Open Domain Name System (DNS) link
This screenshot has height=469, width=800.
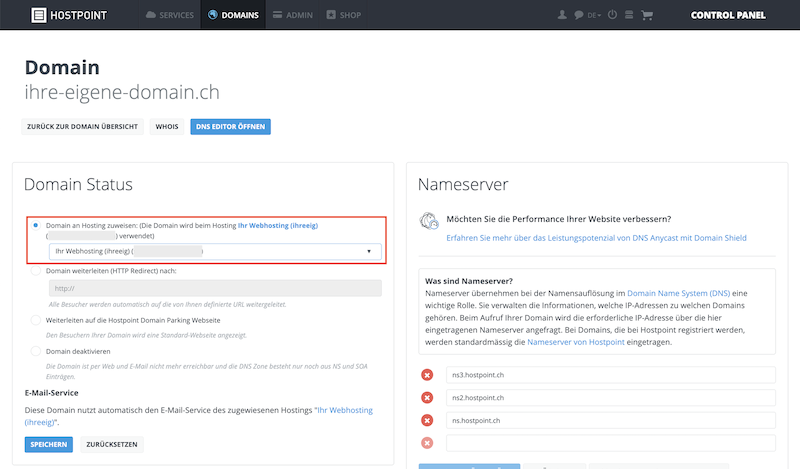coord(679,293)
